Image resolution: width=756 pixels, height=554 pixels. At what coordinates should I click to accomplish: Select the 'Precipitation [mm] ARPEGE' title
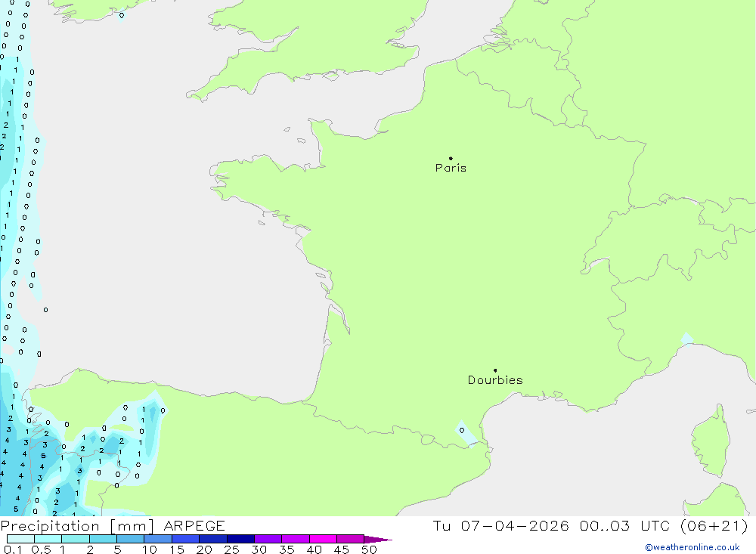tap(113, 525)
